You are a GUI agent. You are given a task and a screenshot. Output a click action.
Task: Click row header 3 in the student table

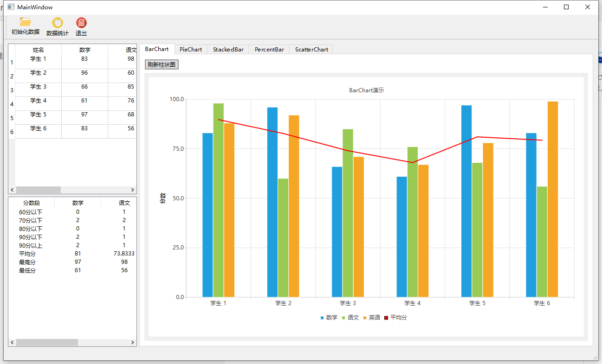coord(11,90)
